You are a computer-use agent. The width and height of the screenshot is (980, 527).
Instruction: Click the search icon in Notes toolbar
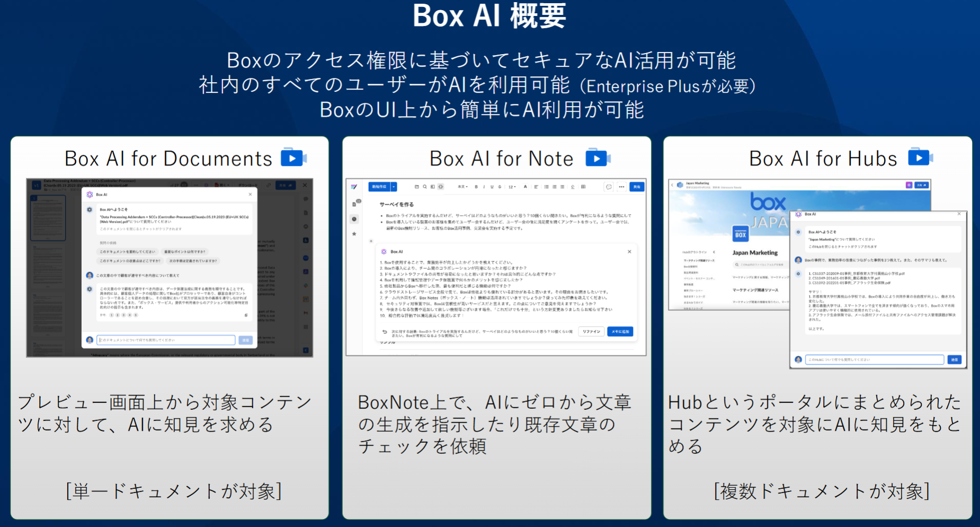(425, 187)
